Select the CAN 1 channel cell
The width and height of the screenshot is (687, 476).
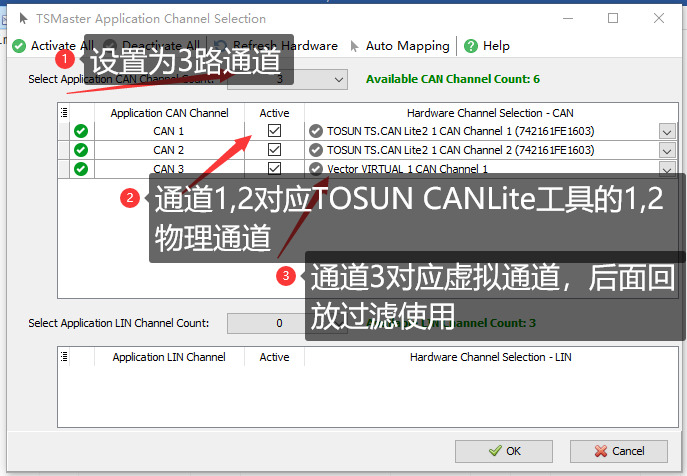coord(169,131)
